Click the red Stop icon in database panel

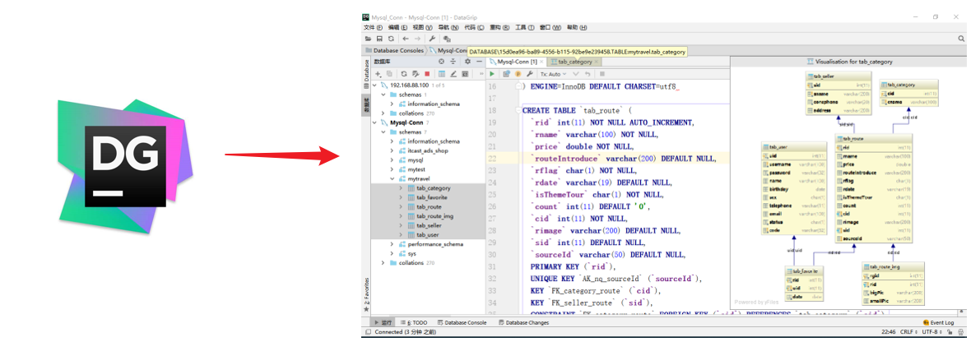click(428, 74)
